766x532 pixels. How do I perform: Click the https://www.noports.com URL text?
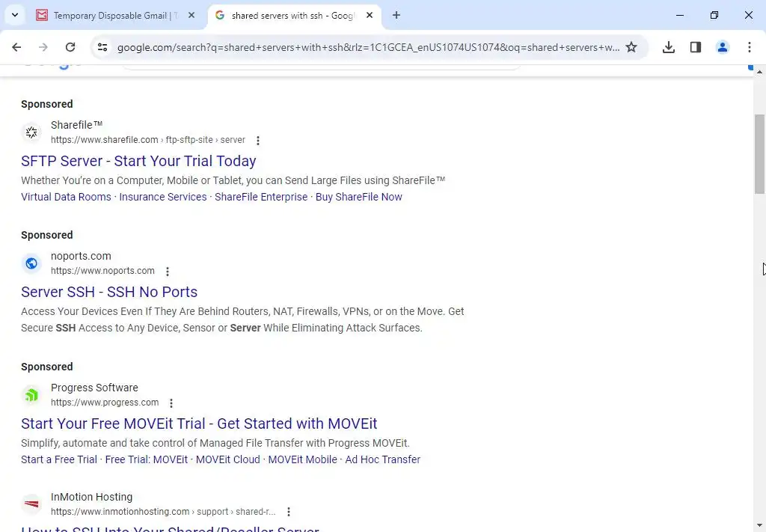click(x=102, y=271)
